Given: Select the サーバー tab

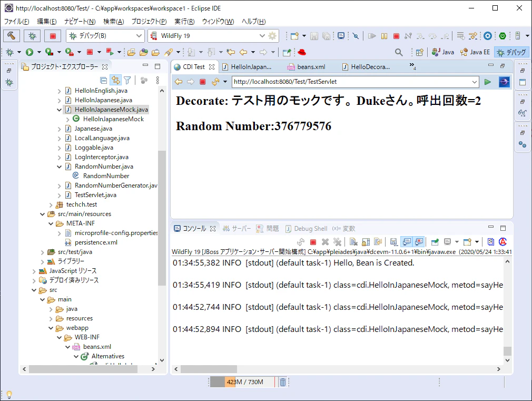Looking at the screenshot, I should click(x=237, y=229).
